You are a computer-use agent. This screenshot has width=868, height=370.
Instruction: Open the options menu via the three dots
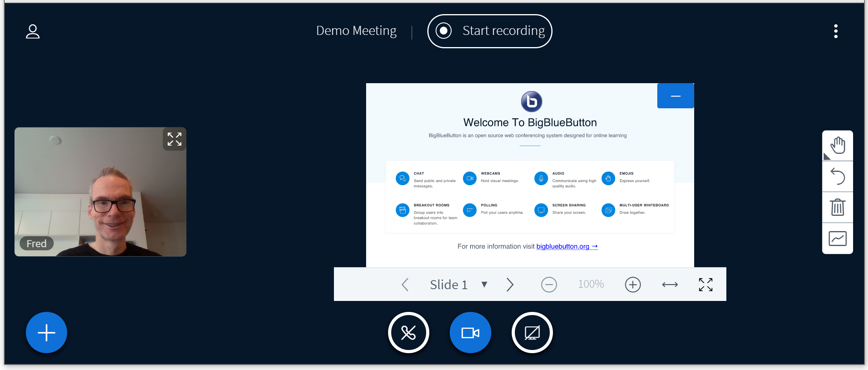[836, 31]
